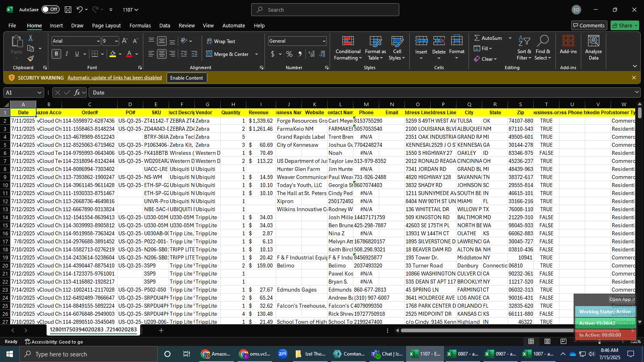Toggle Italic formatting
Viewport: 644px width, 362px height.
67,54
